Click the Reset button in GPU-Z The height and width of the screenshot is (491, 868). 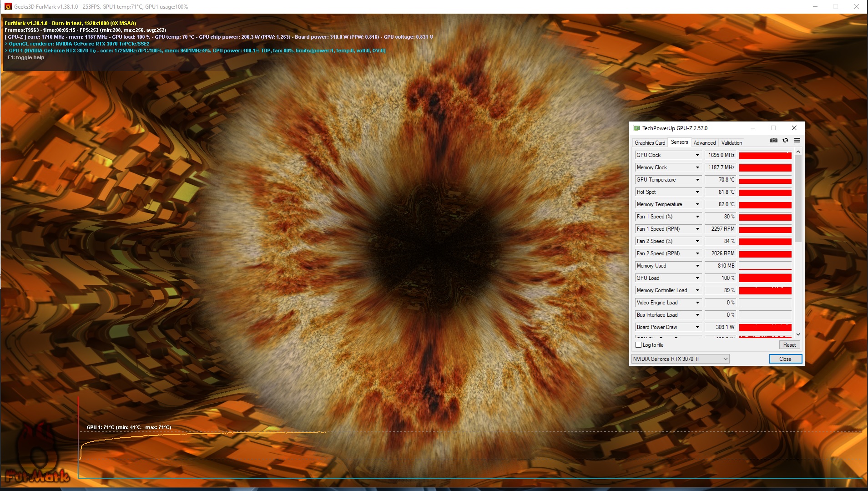789,345
